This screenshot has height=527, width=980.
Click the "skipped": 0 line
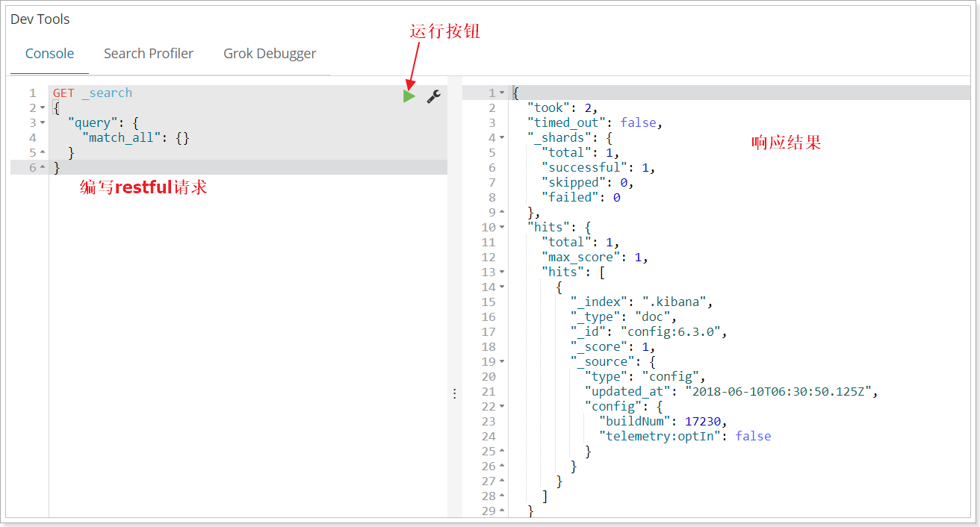pyautogui.click(x=588, y=182)
